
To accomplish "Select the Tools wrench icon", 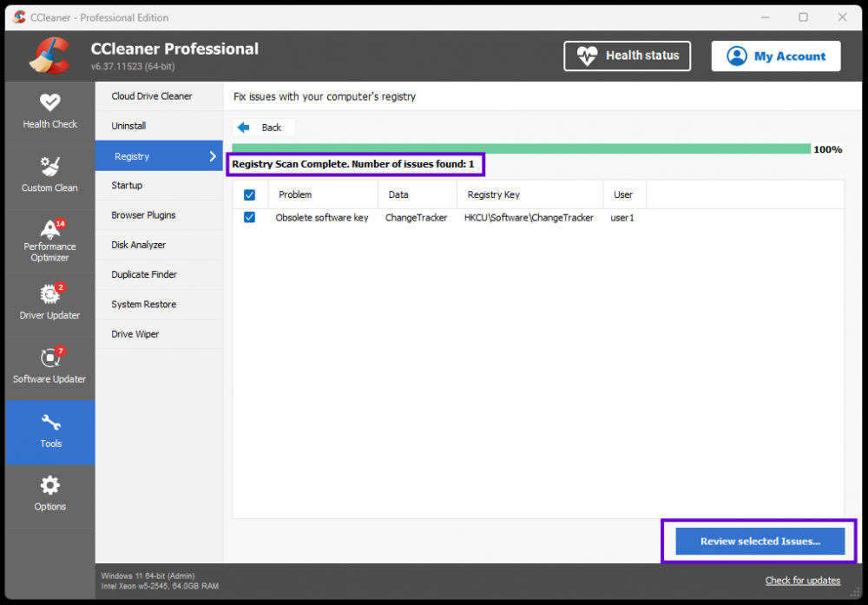I will point(50,423).
